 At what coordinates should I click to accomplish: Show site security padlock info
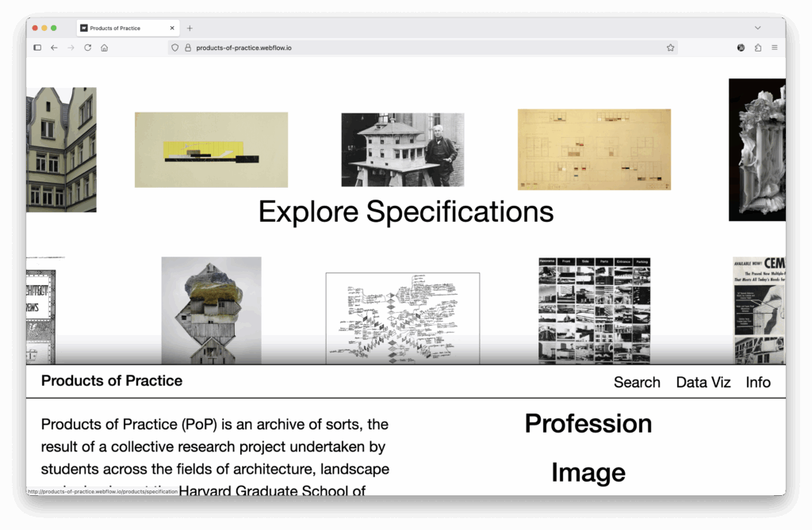(188, 48)
